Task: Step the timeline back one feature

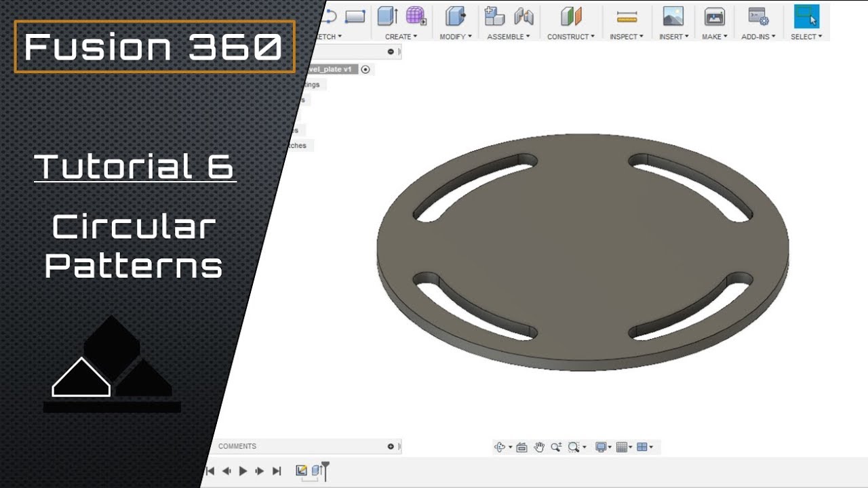Action: tap(226, 470)
